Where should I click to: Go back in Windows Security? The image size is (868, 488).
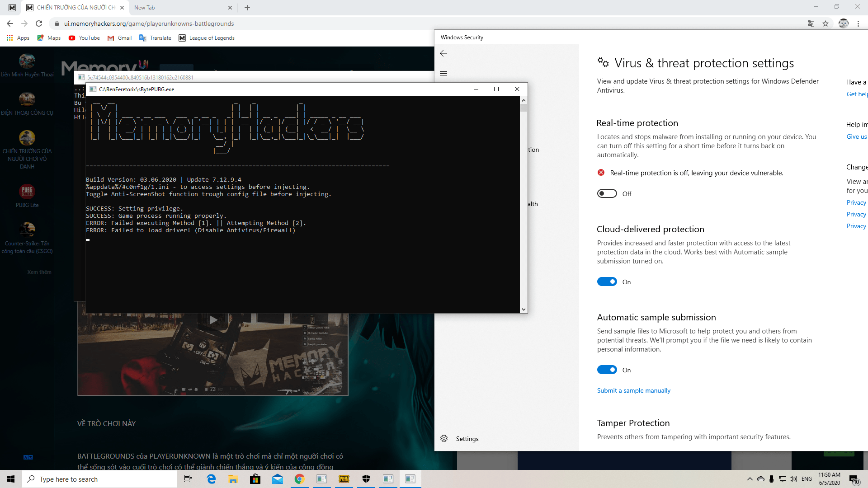pyautogui.click(x=443, y=53)
